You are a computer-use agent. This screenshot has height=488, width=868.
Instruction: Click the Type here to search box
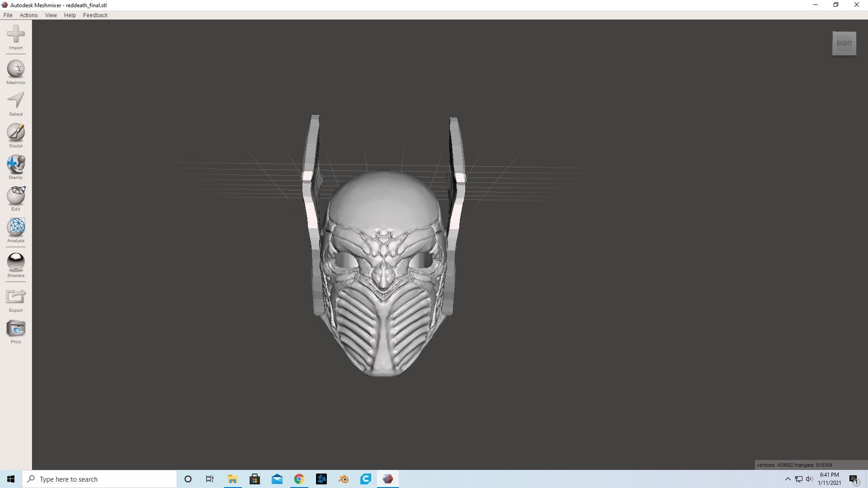tap(99, 479)
